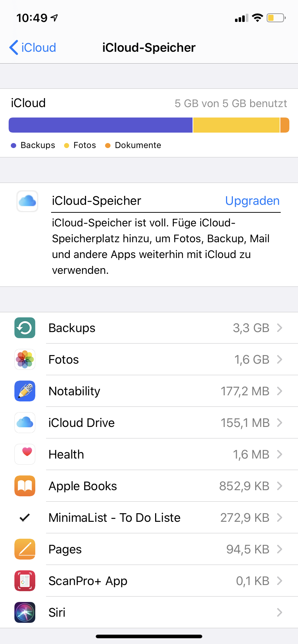This screenshot has height=644, width=298.
Task: Go back to iCloud settings
Action: click(32, 47)
